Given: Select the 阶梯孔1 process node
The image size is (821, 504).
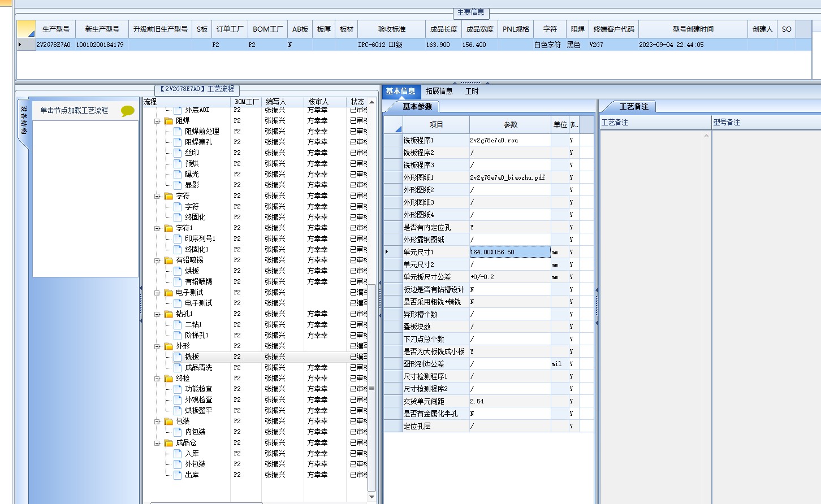Looking at the screenshot, I should click(x=197, y=336).
